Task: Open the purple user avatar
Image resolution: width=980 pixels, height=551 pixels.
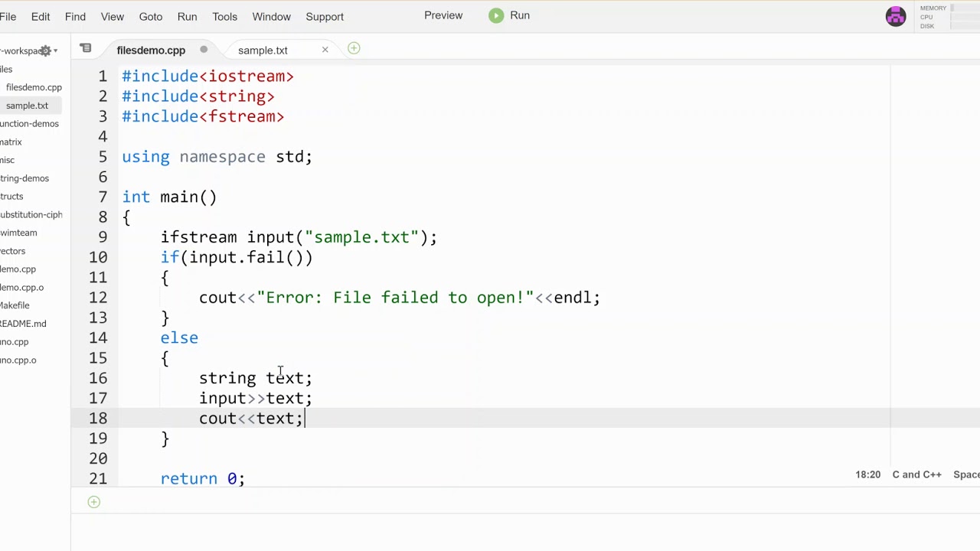Action: coord(896,16)
